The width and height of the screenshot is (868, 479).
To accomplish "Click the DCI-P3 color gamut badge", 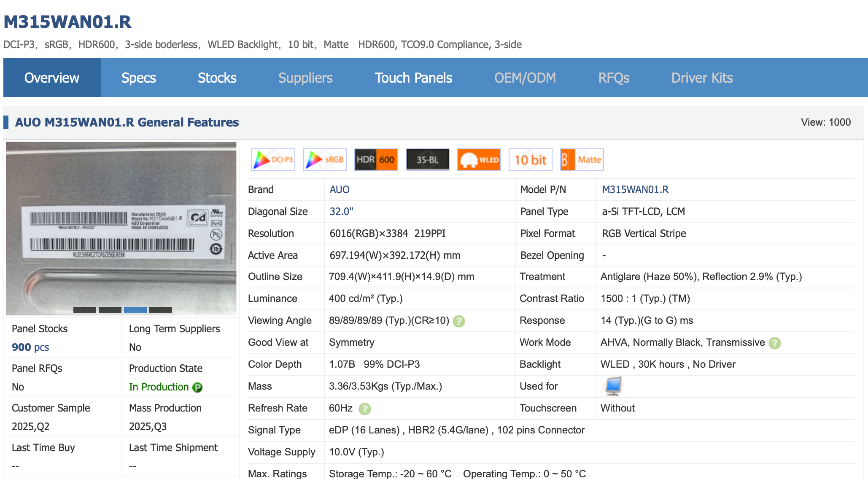I will [273, 160].
